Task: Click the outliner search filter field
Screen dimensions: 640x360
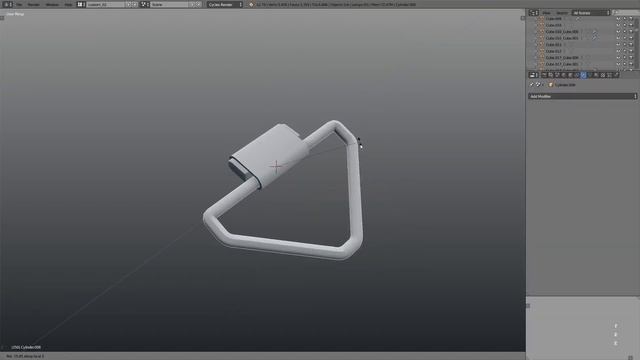Action: coord(625,13)
